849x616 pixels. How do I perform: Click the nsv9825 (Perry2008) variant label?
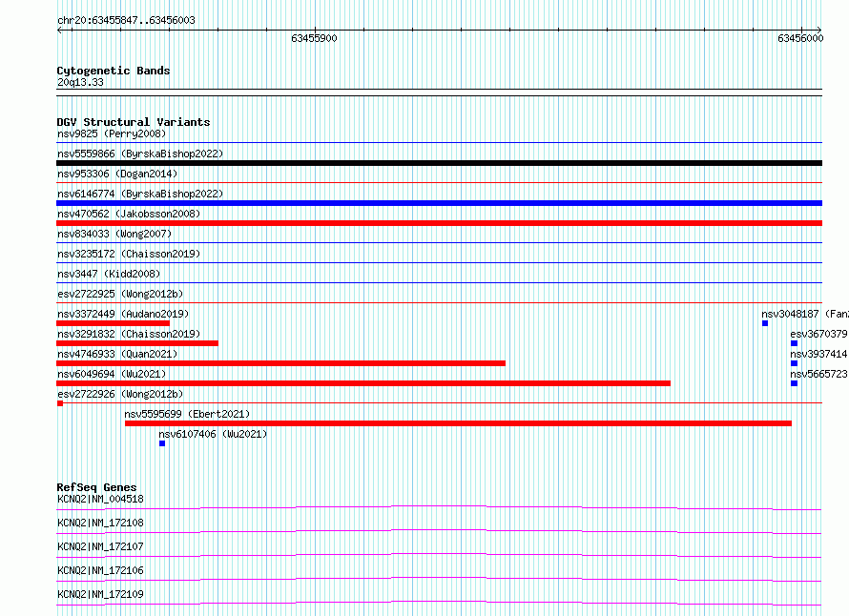tap(112, 133)
